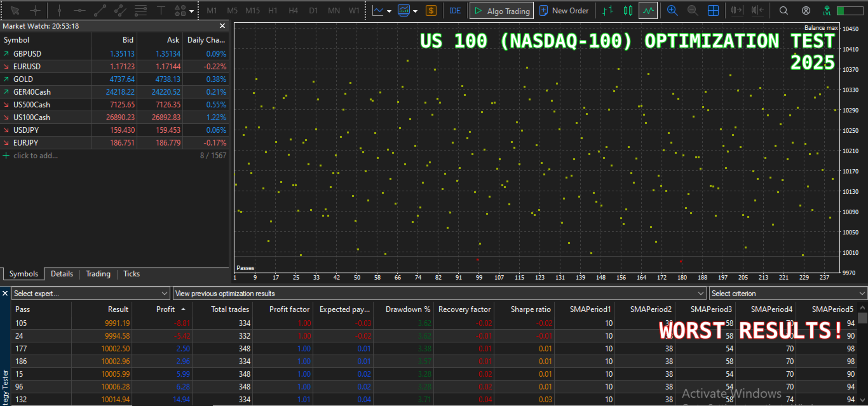Select optimization pass 105 row

coord(434,323)
